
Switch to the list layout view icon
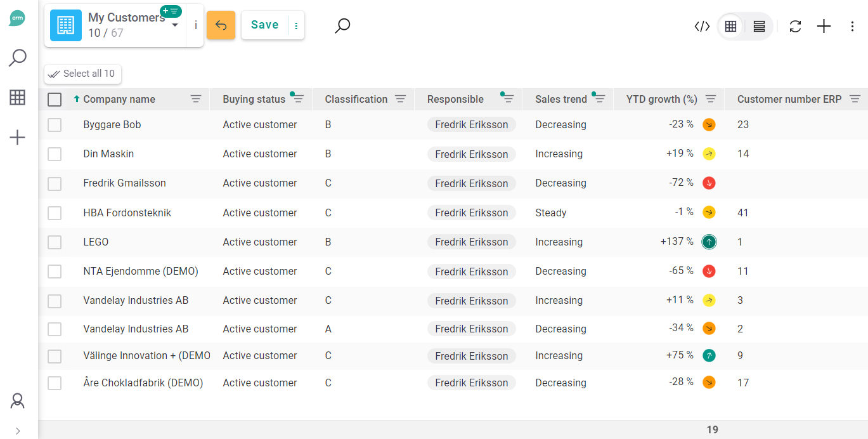pyautogui.click(x=759, y=27)
